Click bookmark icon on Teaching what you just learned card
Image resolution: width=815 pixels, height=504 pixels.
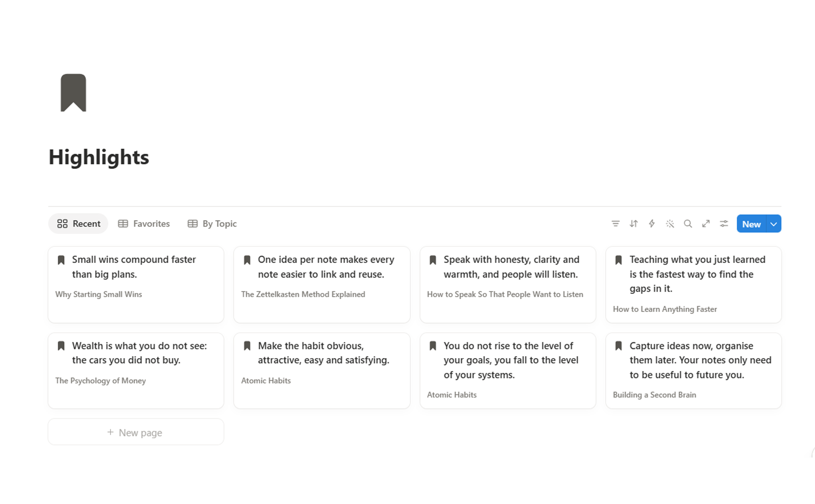(x=618, y=260)
